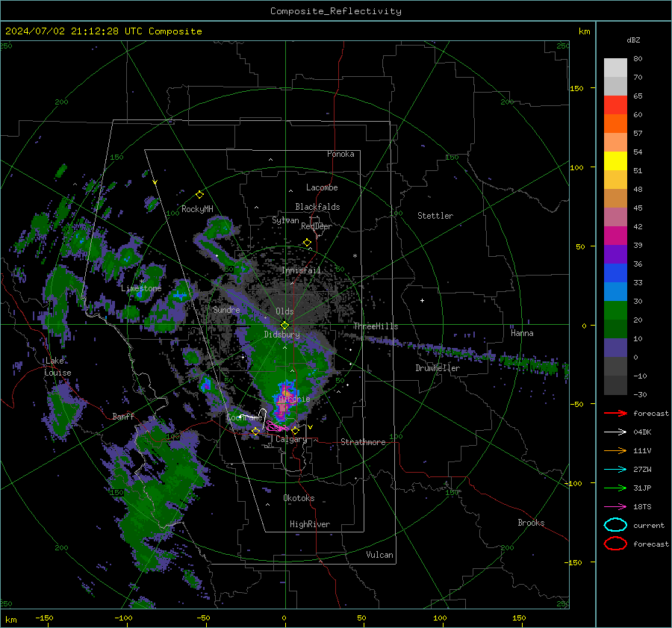The image size is (672, 628).
Task: Click the RockyMH label
Action: [197, 209]
